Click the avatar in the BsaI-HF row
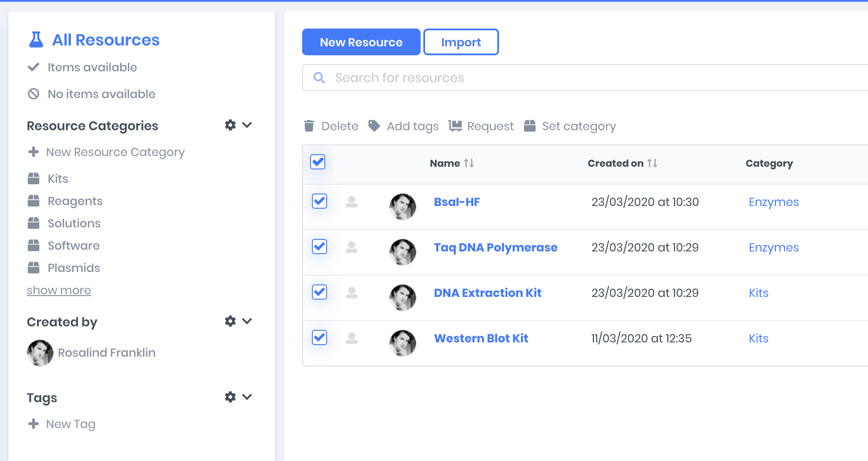This screenshot has height=461, width=868. tap(403, 207)
